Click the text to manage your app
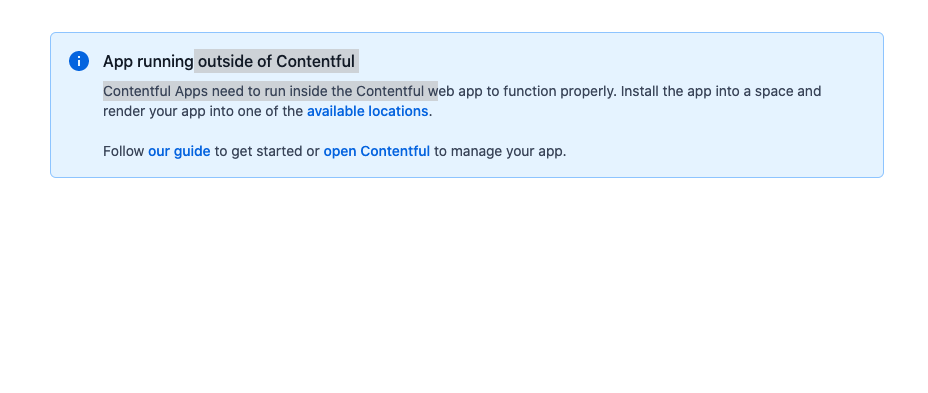Image resolution: width=928 pixels, height=393 pixels. 500,152
